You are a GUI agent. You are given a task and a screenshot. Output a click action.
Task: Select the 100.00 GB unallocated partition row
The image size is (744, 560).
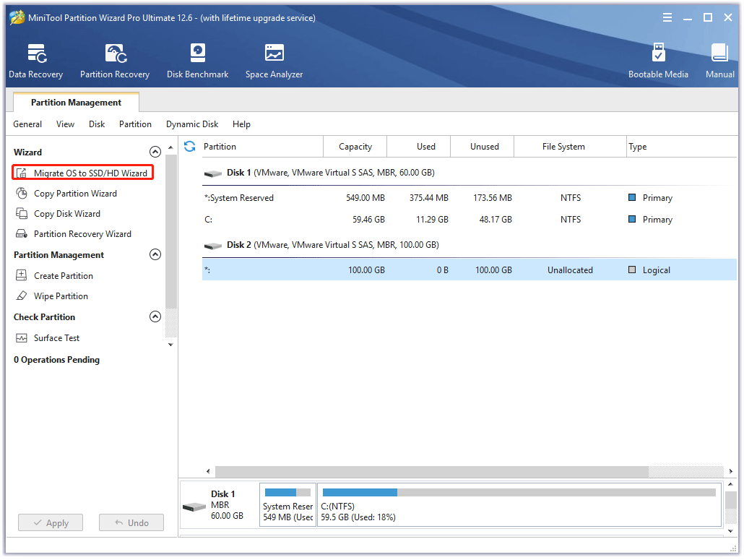470,270
